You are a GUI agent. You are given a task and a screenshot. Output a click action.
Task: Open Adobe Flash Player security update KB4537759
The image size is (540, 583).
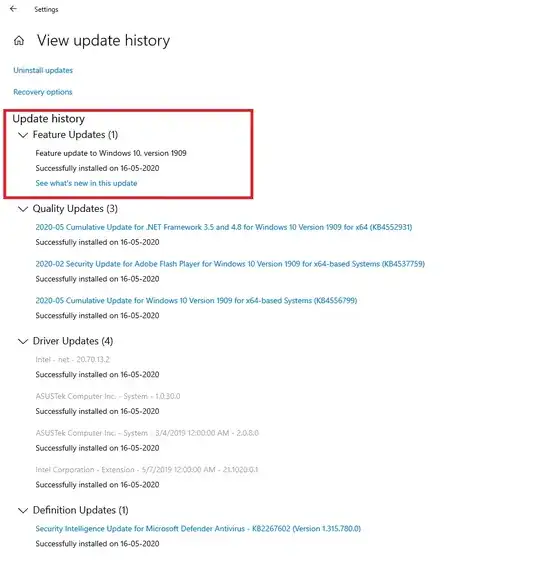point(230,264)
